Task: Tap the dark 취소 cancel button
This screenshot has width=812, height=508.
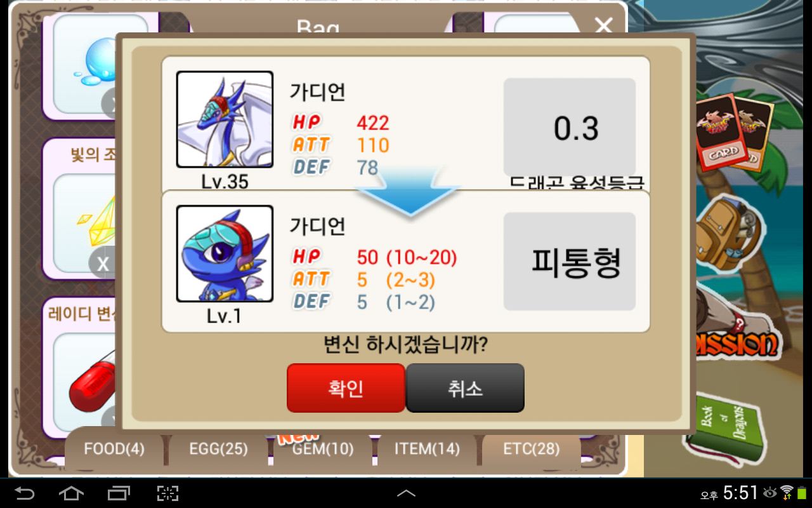Action: [x=465, y=388]
